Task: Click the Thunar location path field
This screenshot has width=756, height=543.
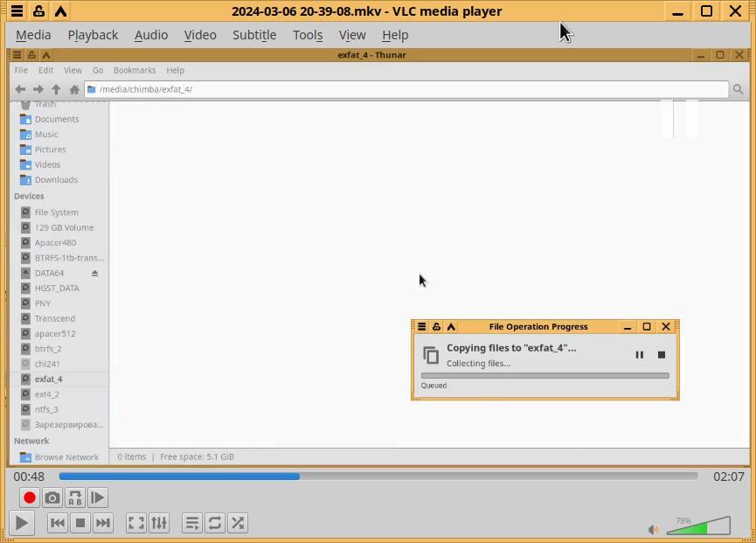Action: point(406,89)
